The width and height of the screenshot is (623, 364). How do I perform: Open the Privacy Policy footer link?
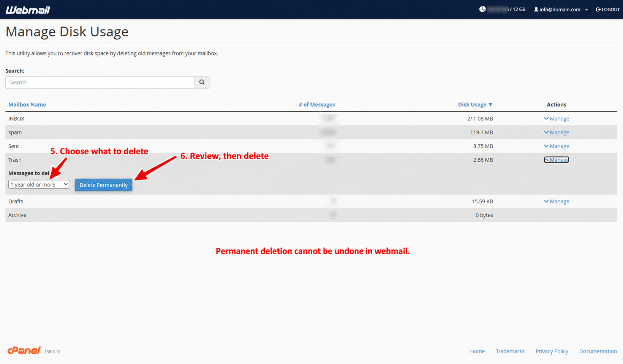coord(552,351)
